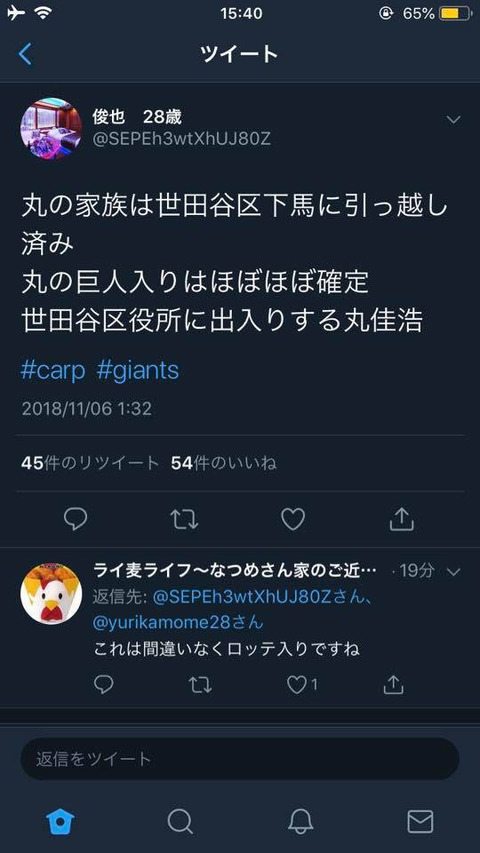Tap the 返信をツイート reply field

coord(240,758)
